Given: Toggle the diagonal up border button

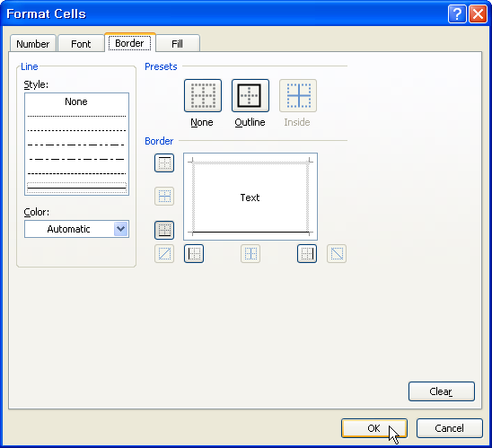Looking at the screenshot, I should (x=164, y=253).
